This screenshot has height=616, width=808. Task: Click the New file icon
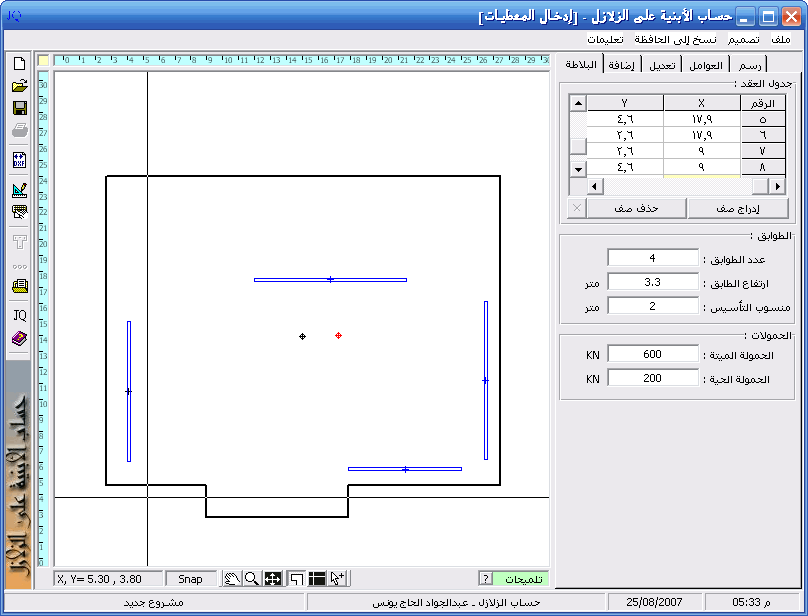pyautogui.click(x=19, y=63)
